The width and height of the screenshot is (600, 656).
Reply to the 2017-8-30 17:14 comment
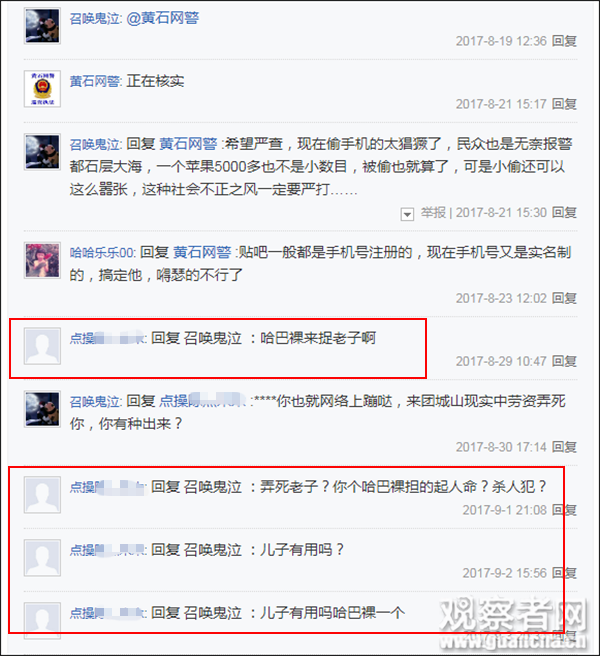tap(564, 447)
